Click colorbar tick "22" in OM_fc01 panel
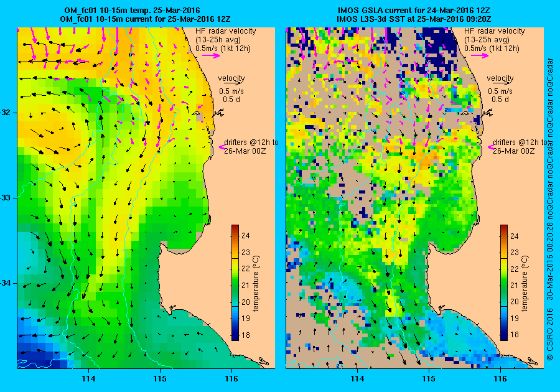The height and width of the screenshot is (392, 560). [x=246, y=269]
